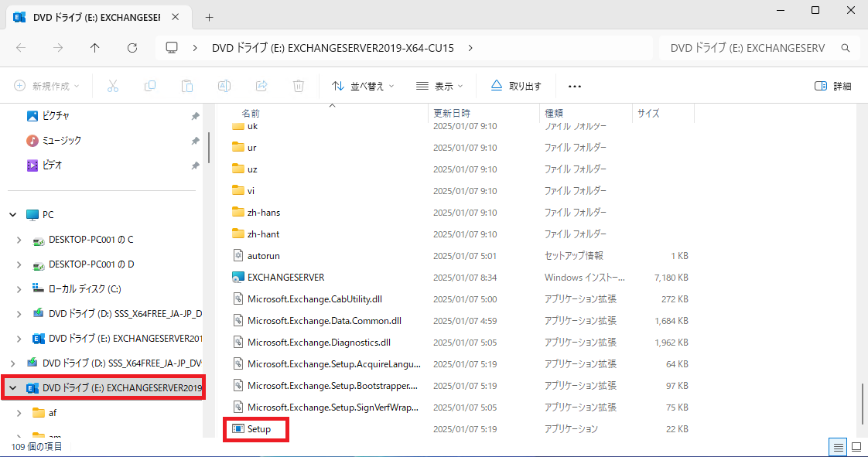Go up one folder level arrow
Screen dimensions: 868x457
[x=94, y=48]
